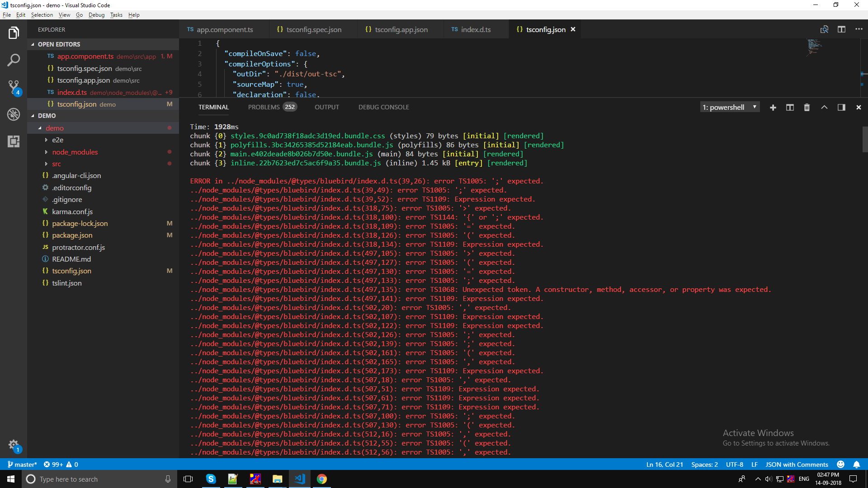
Task: Create a new terminal with plus icon
Action: [x=773, y=108]
